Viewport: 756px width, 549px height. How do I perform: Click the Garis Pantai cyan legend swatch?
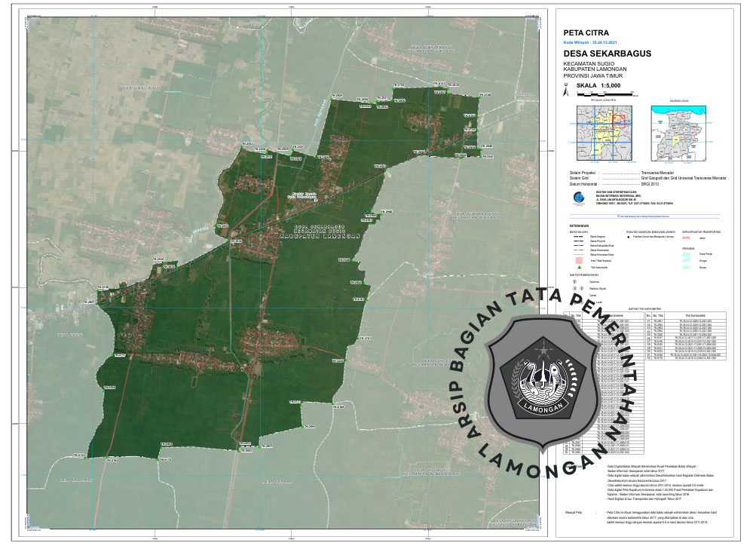[x=685, y=253]
